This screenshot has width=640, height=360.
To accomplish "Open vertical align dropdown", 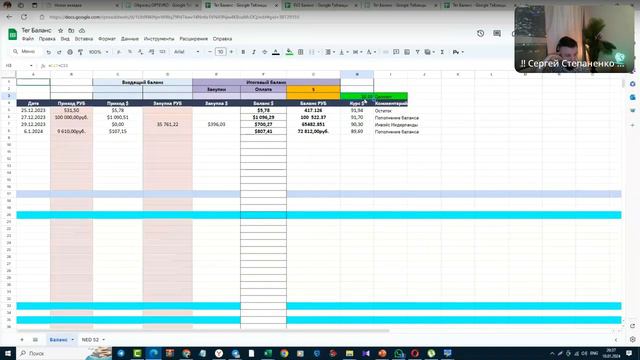I will click(x=343, y=52).
